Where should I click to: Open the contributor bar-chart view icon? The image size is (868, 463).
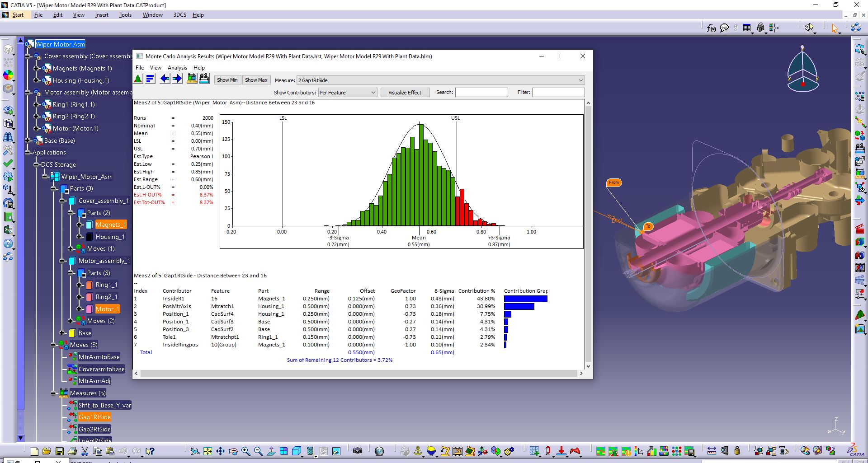pos(151,79)
